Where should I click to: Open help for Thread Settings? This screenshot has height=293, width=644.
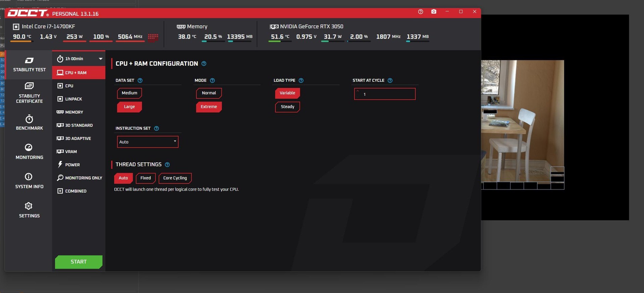[x=167, y=164]
